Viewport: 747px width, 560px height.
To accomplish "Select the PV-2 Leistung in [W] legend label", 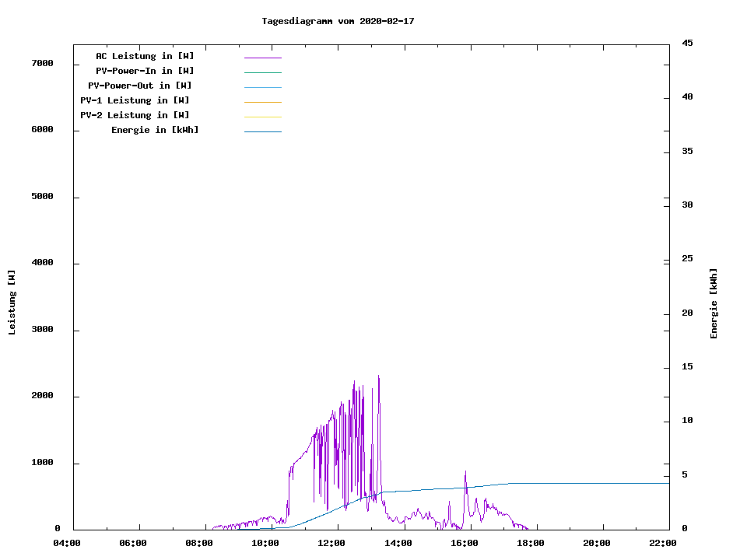I will tap(135, 115).
